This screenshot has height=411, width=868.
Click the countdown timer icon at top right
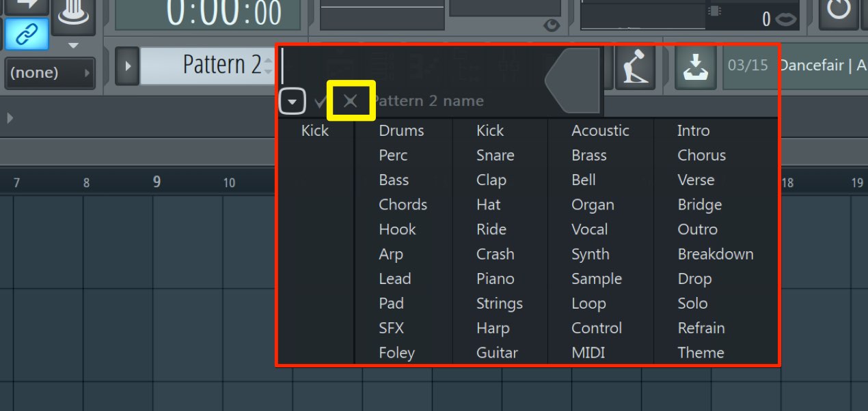pyautogui.click(x=839, y=10)
